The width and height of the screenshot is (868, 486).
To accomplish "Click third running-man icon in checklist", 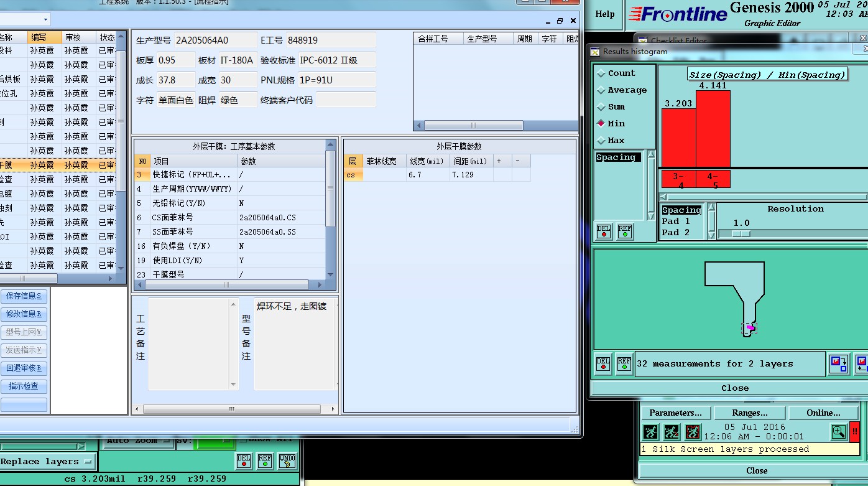I will click(x=693, y=432).
